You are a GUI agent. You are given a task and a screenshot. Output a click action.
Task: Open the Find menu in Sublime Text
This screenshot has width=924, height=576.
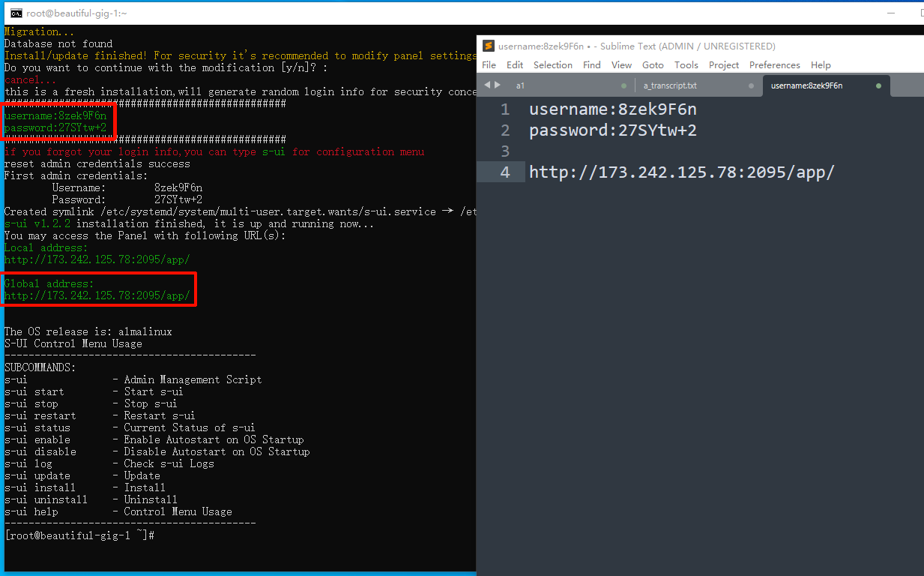(x=592, y=65)
